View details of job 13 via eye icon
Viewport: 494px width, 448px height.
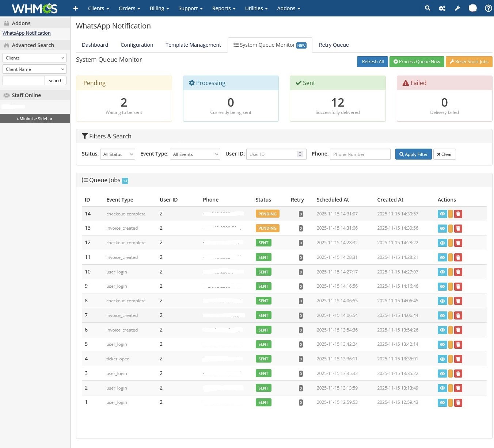(x=442, y=228)
